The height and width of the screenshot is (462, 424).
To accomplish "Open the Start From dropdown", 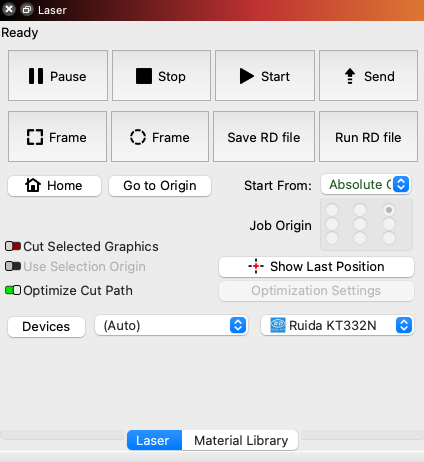I will click(x=366, y=184).
